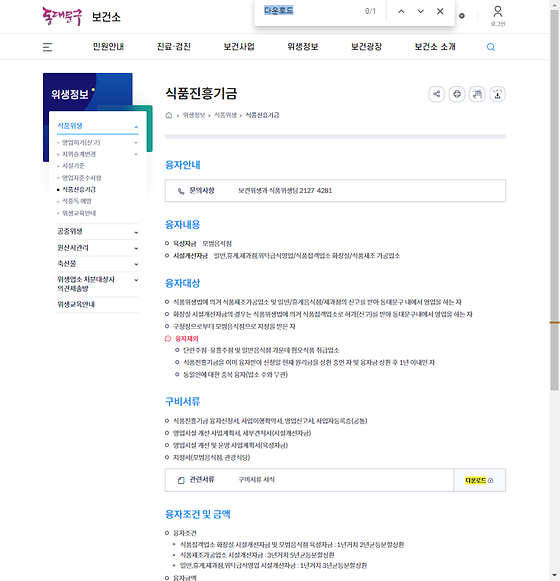Image resolution: width=560 pixels, height=581 pixels.
Task: Click the 위생정보 sidebar banner title
Action: click(x=70, y=94)
